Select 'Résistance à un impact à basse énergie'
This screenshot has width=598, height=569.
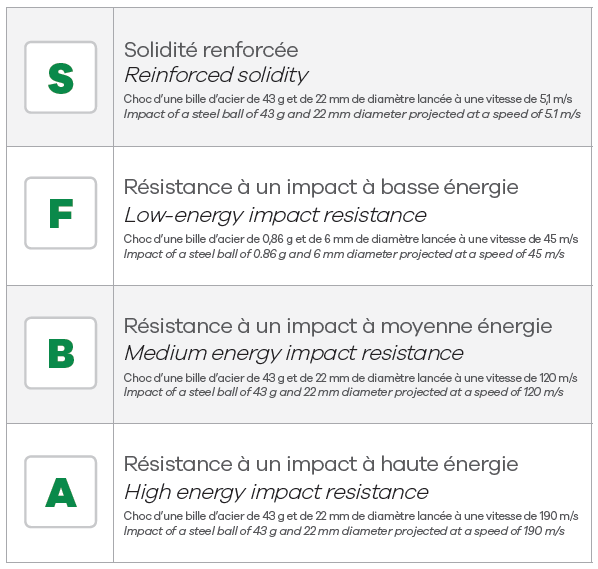pos(321,188)
